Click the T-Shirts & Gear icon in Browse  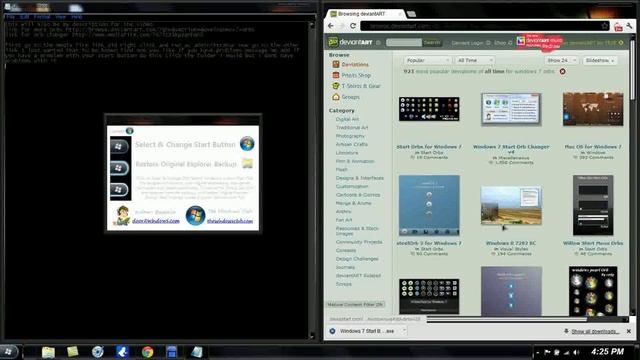[x=336, y=86]
